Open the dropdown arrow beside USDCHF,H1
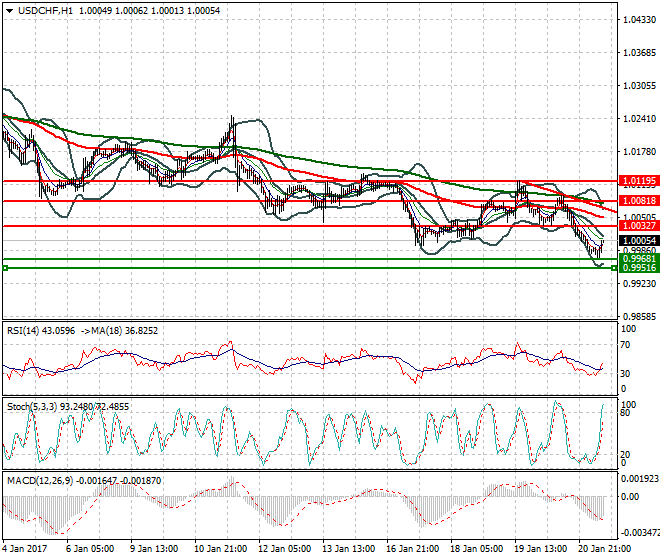The width and height of the screenshot is (660, 560). [x=8, y=10]
